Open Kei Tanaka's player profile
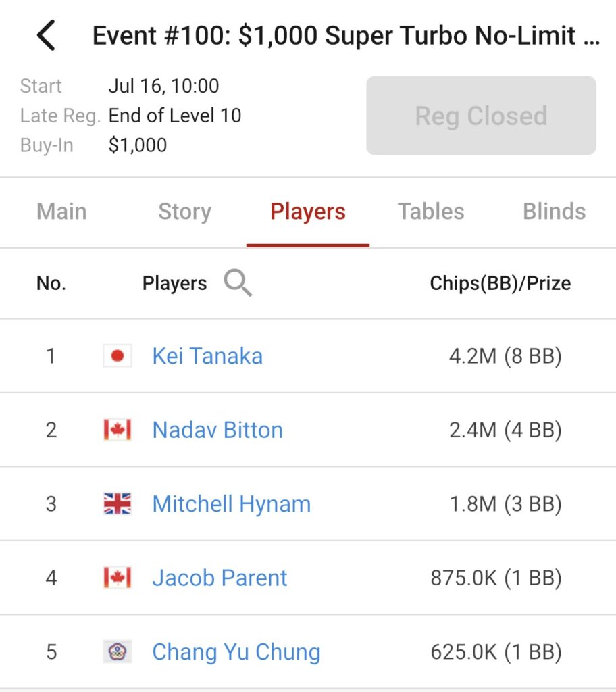Image resolution: width=616 pixels, height=692 pixels. (x=207, y=356)
